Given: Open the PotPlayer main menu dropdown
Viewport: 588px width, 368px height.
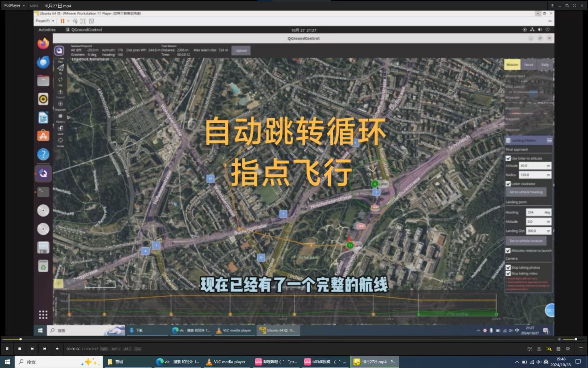Looking at the screenshot, I should pos(14,6).
